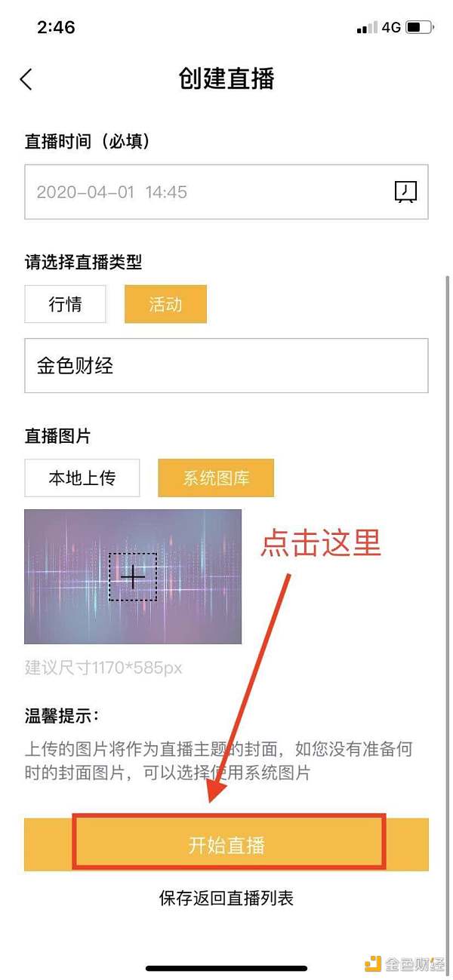The height and width of the screenshot is (980, 453).
Task: Choose 本地上传 image source
Action: pyautogui.click(x=82, y=478)
